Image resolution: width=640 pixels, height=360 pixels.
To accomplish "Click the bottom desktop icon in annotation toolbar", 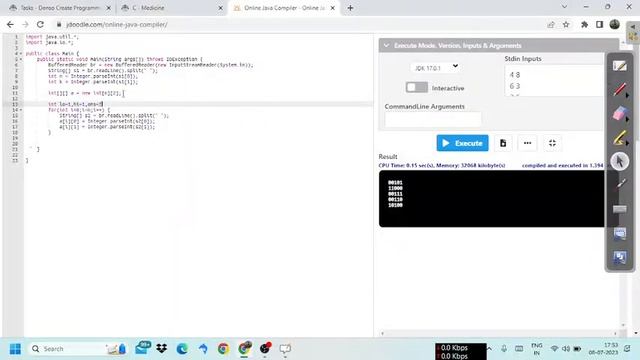I will point(620,257).
